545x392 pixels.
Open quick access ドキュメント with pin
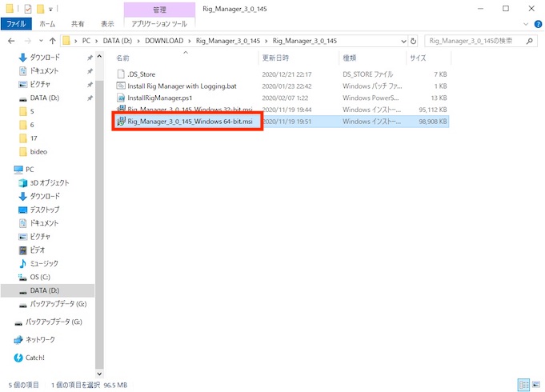point(44,71)
